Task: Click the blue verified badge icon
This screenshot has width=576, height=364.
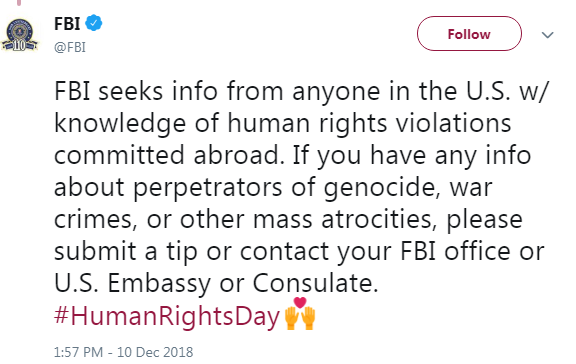Action: pyautogui.click(x=94, y=23)
